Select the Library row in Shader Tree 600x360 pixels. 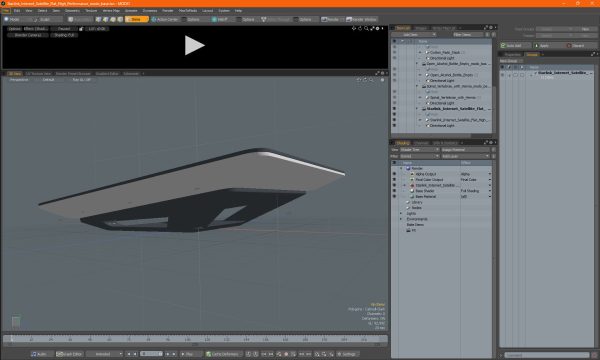click(x=417, y=202)
